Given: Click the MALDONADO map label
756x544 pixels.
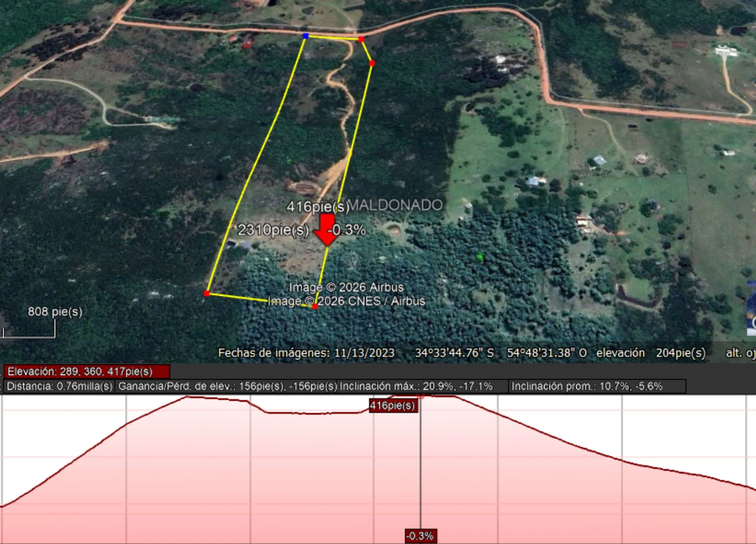Looking at the screenshot, I should 396,205.
